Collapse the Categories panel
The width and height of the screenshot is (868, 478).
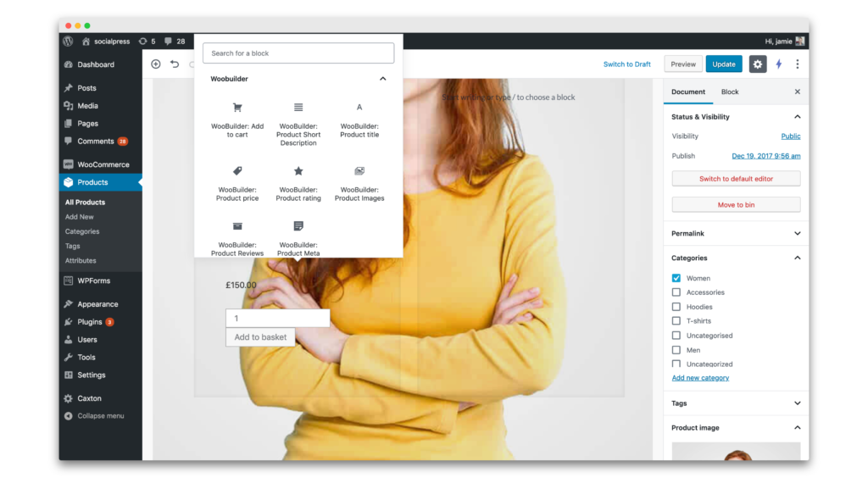tap(797, 258)
